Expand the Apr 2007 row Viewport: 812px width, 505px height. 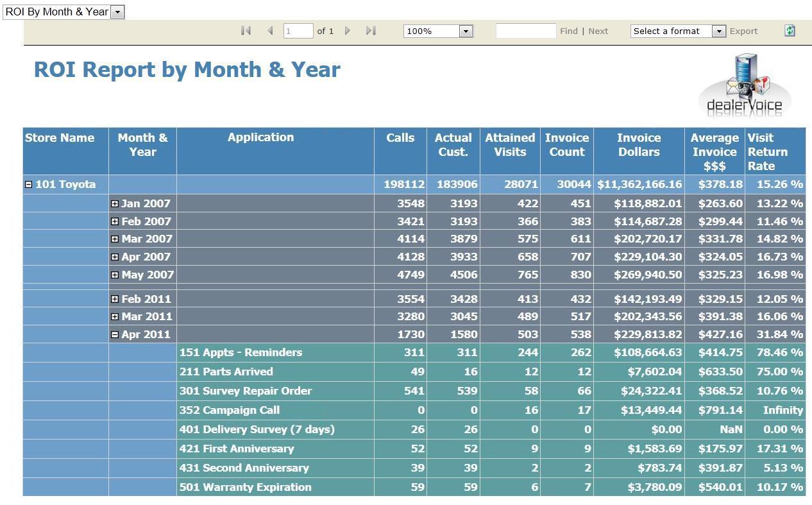tap(115, 257)
